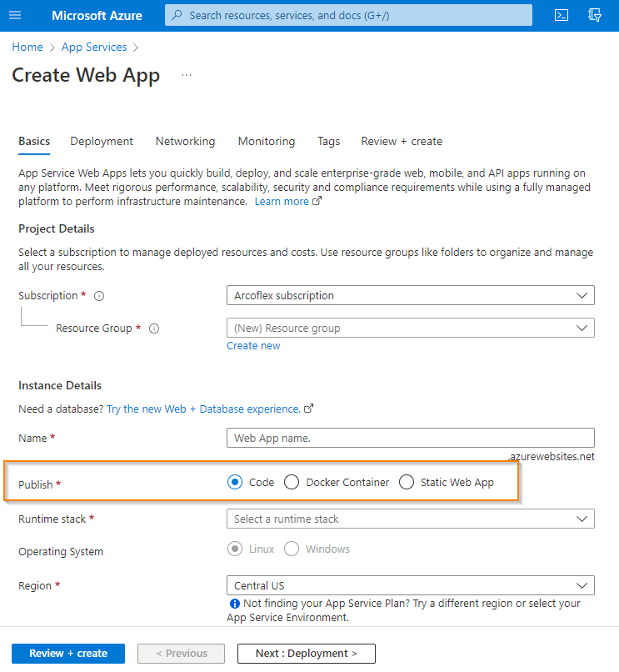619x672 pixels.
Task: Click the Runtime stack label
Action: tap(52, 519)
